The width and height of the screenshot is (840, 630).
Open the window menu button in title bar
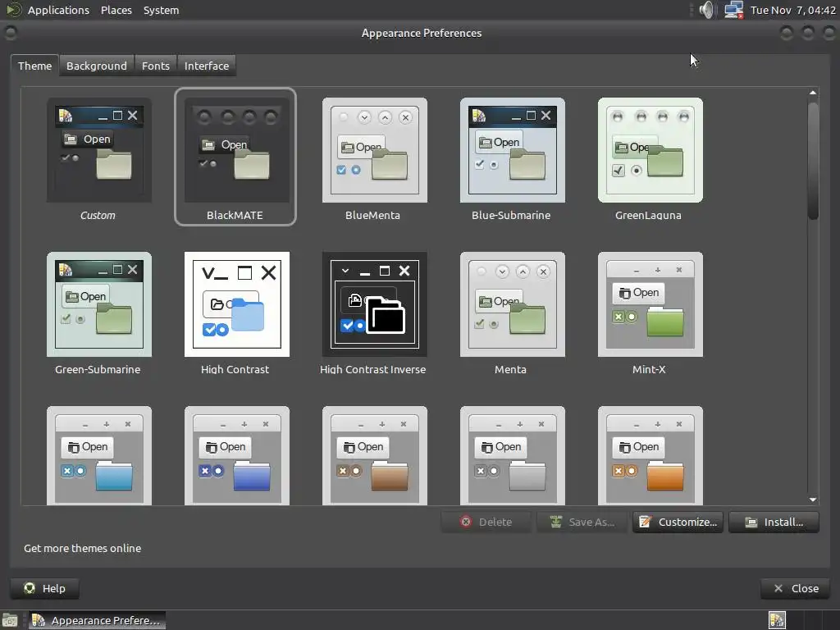coord(10,33)
